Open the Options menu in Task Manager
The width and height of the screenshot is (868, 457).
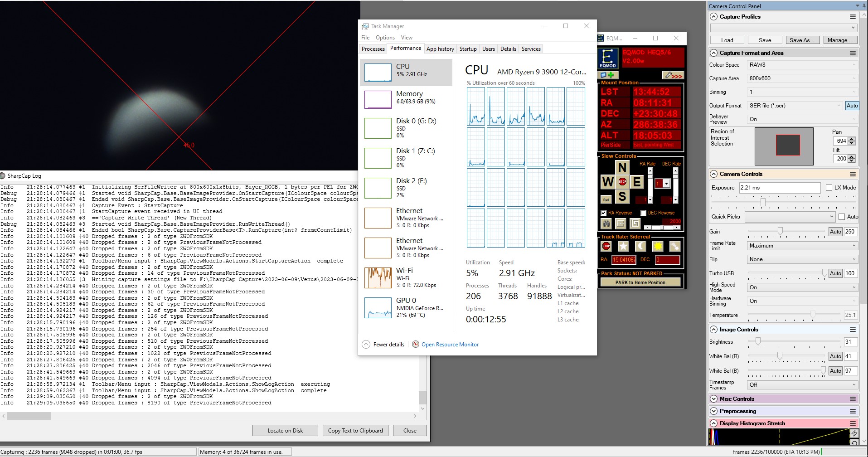[385, 38]
